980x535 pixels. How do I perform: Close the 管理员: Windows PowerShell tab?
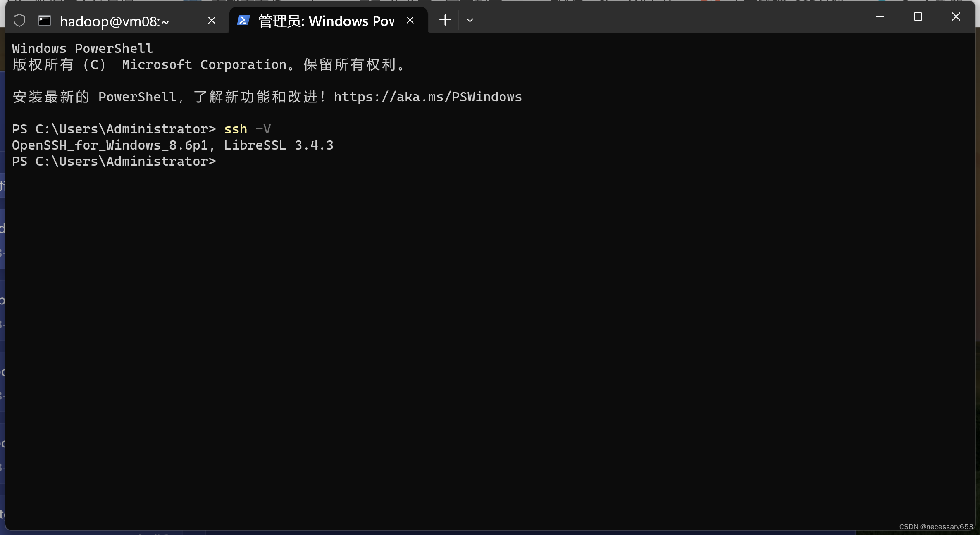pyautogui.click(x=410, y=20)
